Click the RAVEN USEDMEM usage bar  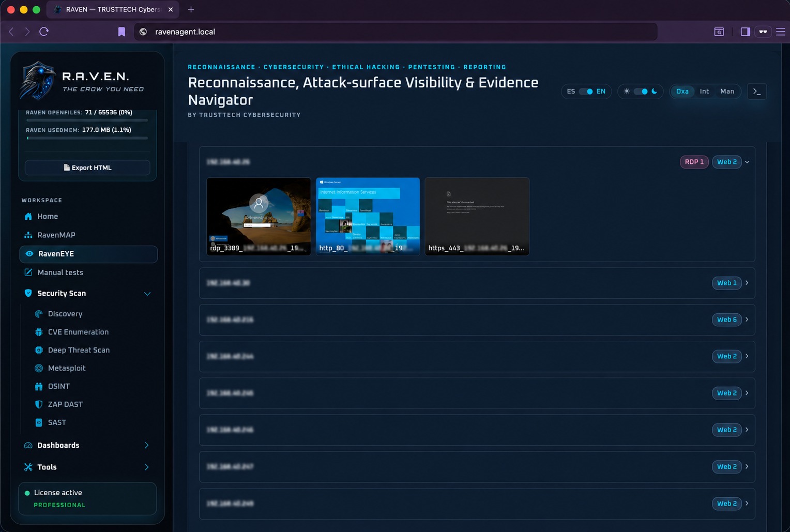tap(87, 138)
